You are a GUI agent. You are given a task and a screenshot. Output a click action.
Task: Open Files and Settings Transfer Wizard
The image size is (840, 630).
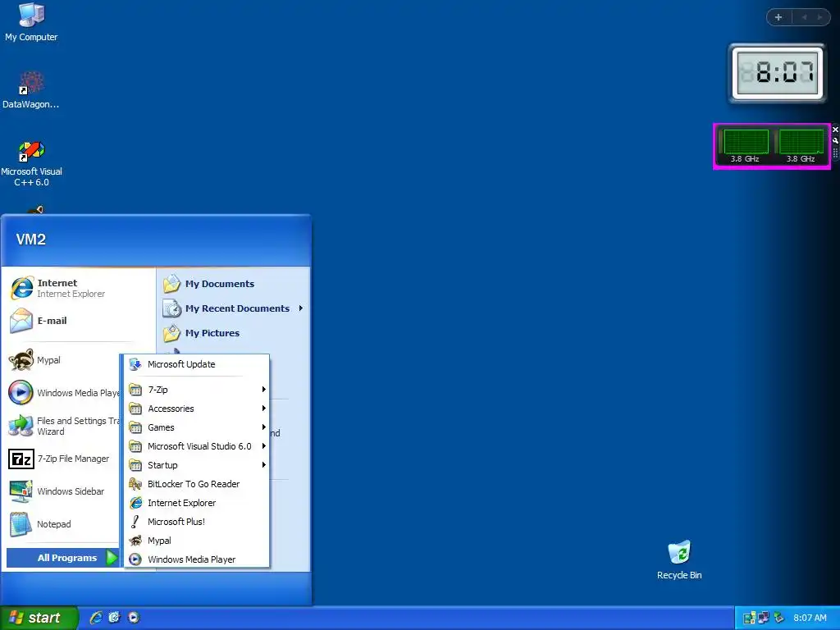tap(63, 426)
